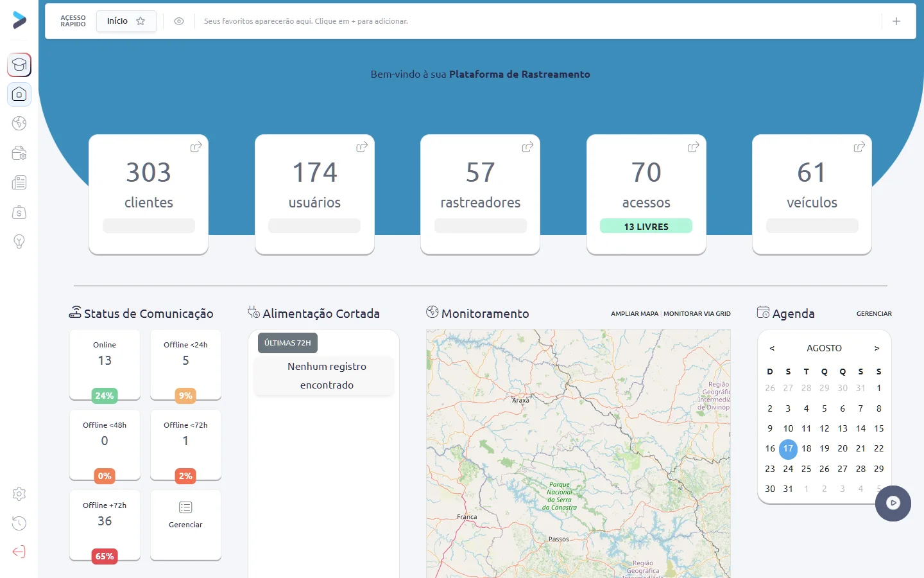
Task: Open the acessos card share icon
Action: [x=694, y=147]
